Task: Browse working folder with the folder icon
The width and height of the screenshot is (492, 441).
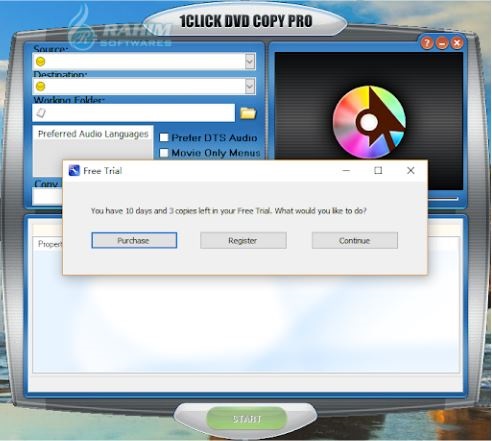Action: (248, 113)
